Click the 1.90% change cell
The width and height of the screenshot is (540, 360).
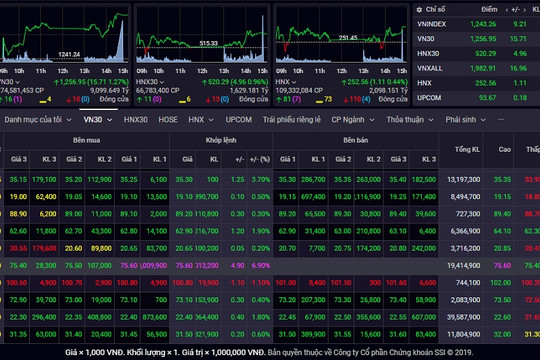click(261, 231)
